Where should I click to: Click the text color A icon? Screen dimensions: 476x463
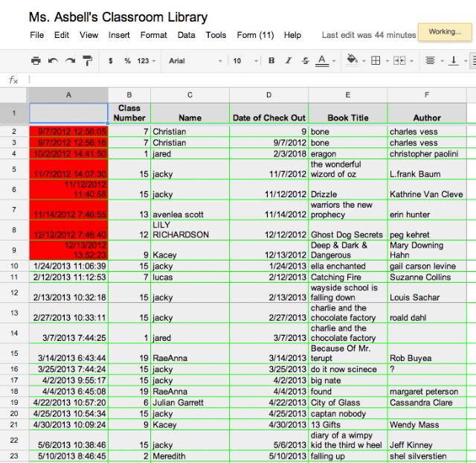click(x=322, y=61)
